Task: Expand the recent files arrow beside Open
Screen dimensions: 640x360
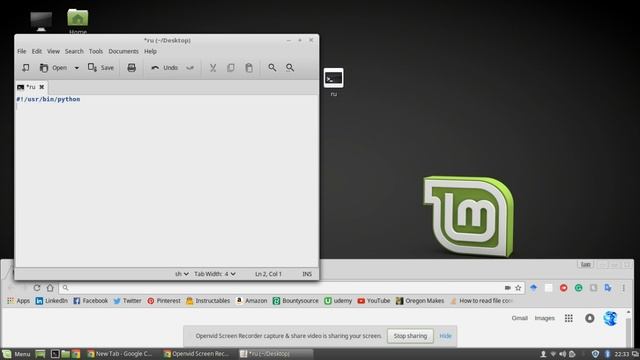Action: coord(77,68)
